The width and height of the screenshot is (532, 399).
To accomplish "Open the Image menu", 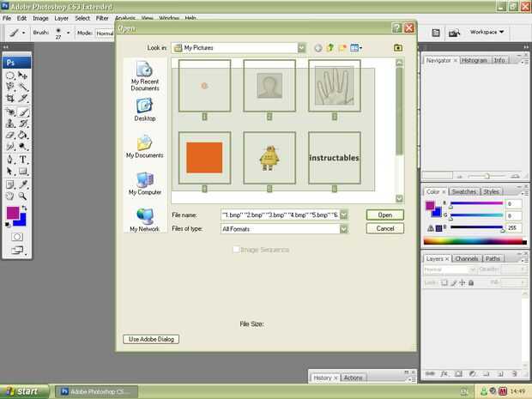I will [40, 18].
